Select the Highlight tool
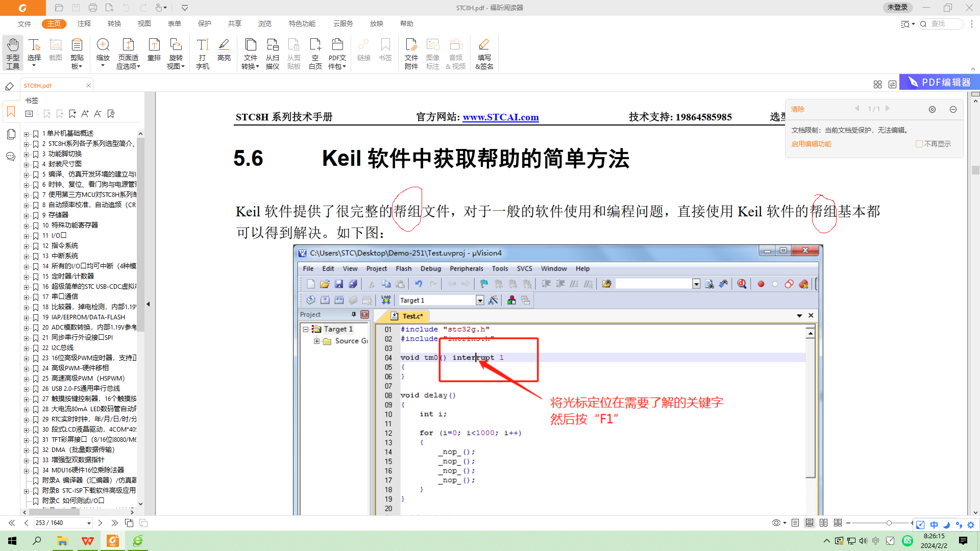The height and width of the screenshot is (551, 980). (x=224, y=50)
